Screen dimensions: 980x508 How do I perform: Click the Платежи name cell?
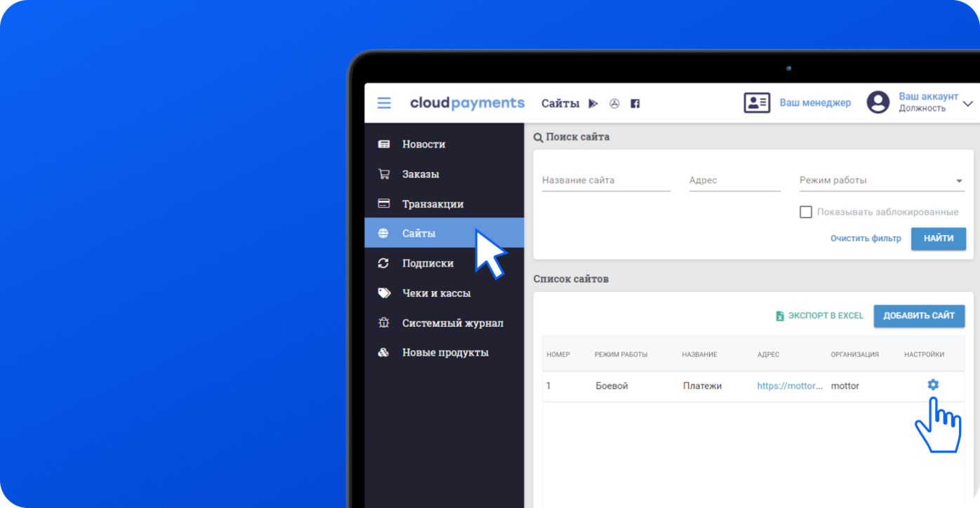[x=702, y=386]
